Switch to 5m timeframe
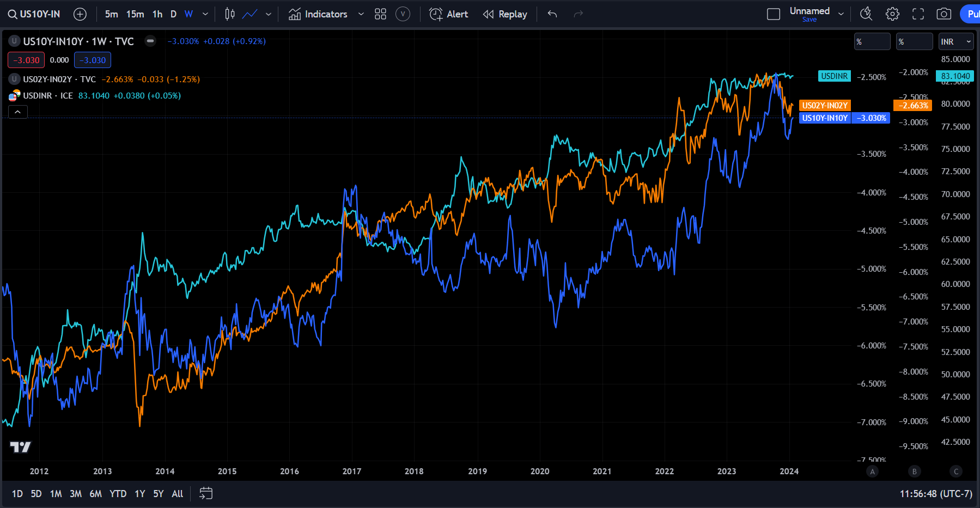This screenshot has width=980, height=508. click(111, 14)
